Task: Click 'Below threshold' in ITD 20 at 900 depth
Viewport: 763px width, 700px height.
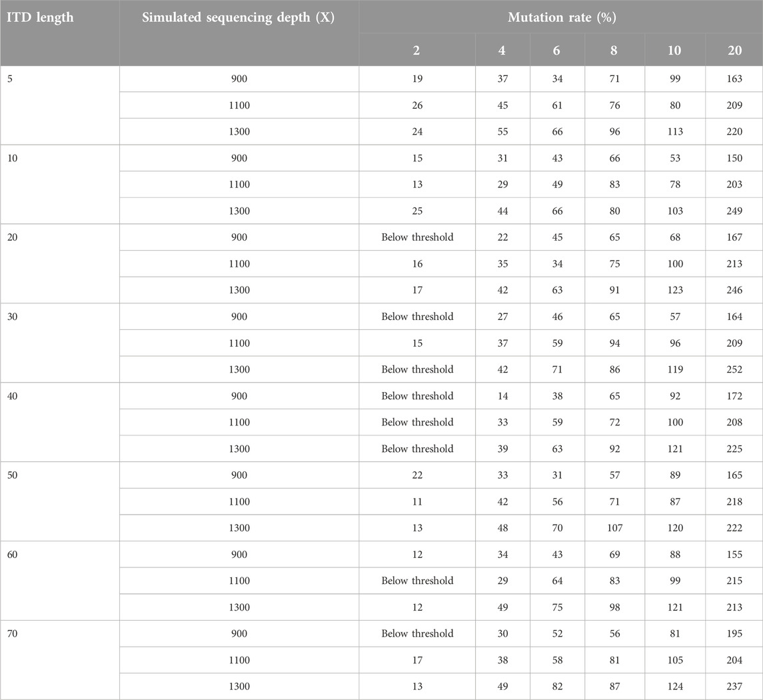Action: coord(418,237)
